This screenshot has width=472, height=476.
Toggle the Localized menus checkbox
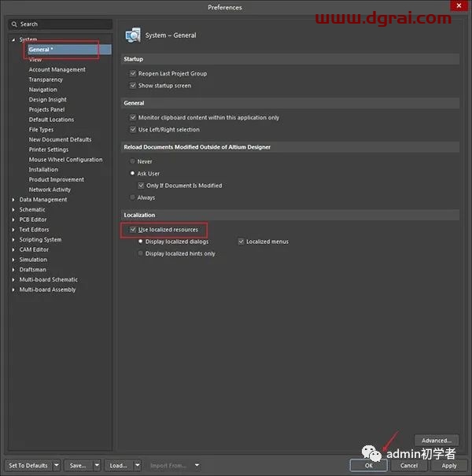(x=242, y=242)
